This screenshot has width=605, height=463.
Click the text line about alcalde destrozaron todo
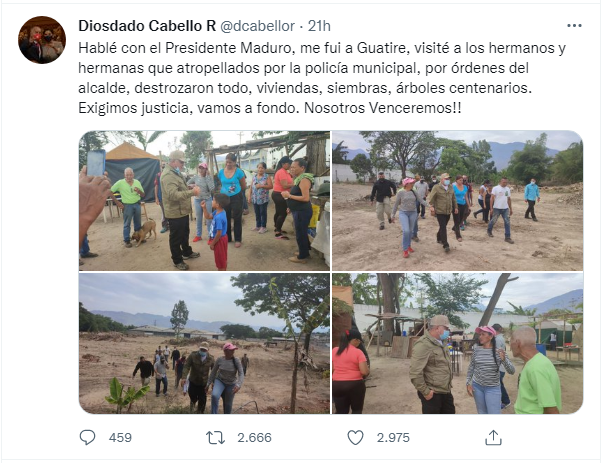pyautogui.click(x=305, y=88)
